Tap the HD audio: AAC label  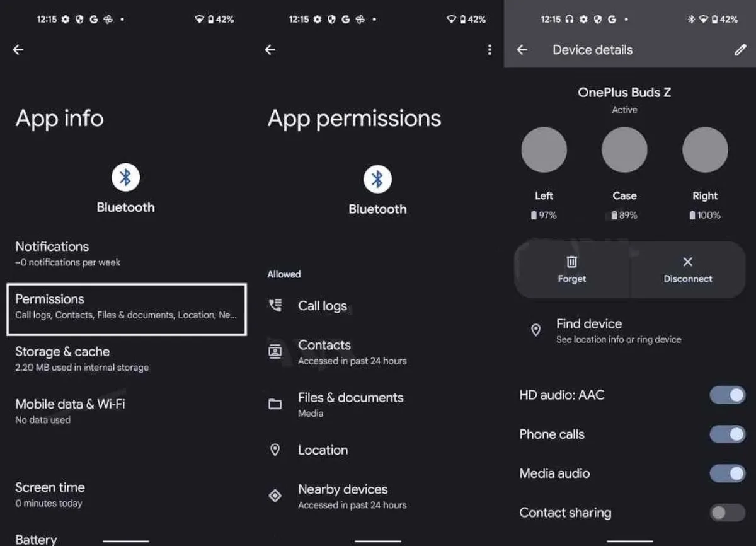pyautogui.click(x=561, y=395)
